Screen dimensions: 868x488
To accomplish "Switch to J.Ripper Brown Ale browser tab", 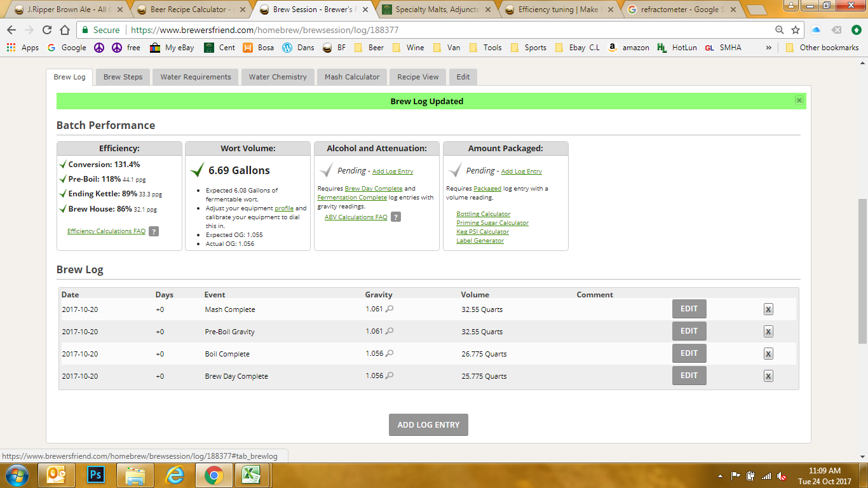I will 67,10.
